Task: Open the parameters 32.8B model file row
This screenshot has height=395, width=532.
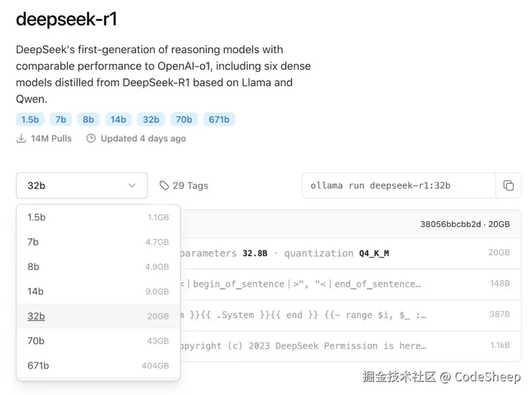Action: point(345,253)
